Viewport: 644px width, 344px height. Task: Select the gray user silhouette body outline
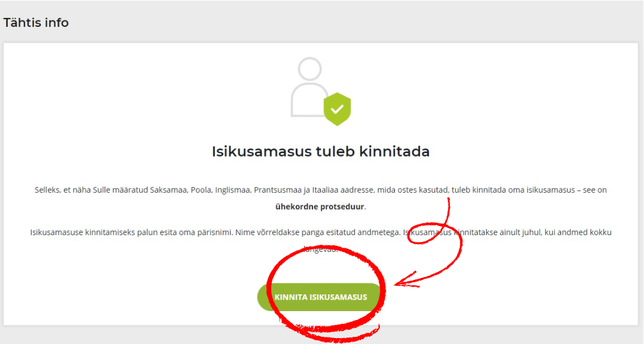[308, 101]
